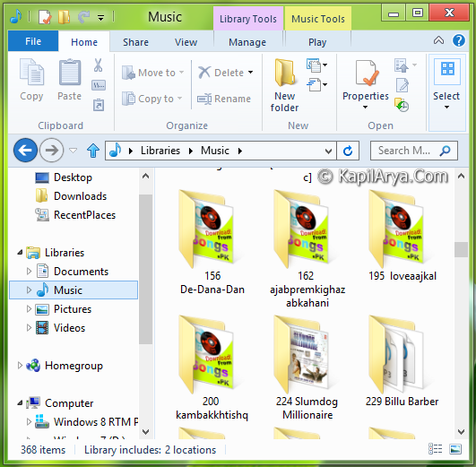Click Libraries in the address path
The height and width of the screenshot is (467, 476).
pyautogui.click(x=160, y=151)
